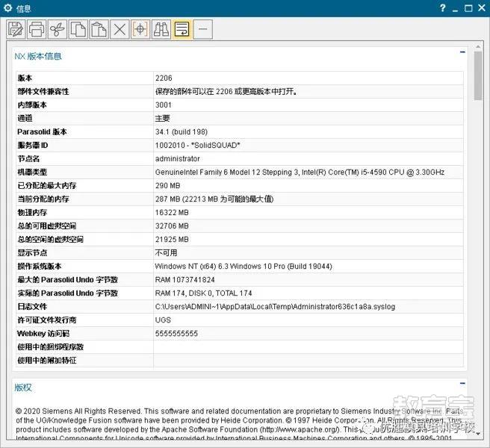
Task: Collapse the NX 版本信息 section
Action: point(462,52)
